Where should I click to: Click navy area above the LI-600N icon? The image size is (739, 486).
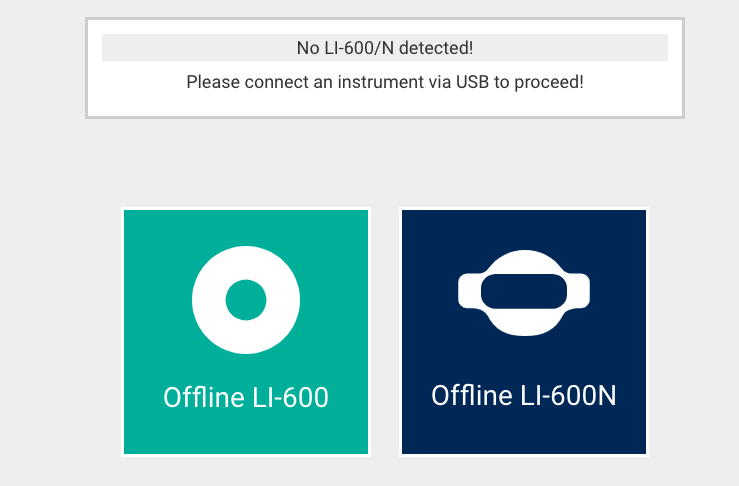(524, 230)
